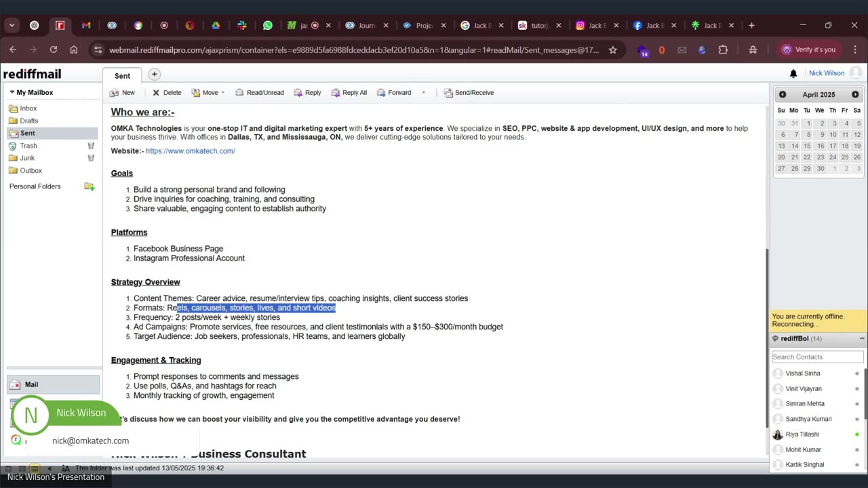Reload the webmail page
The height and width of the screenshot is (488, 868).
click(x=53, y=49)
